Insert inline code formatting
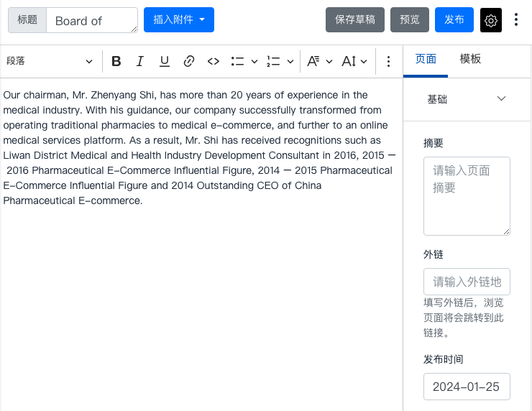Viewport: 532px width, 411px height. point(213,62)
